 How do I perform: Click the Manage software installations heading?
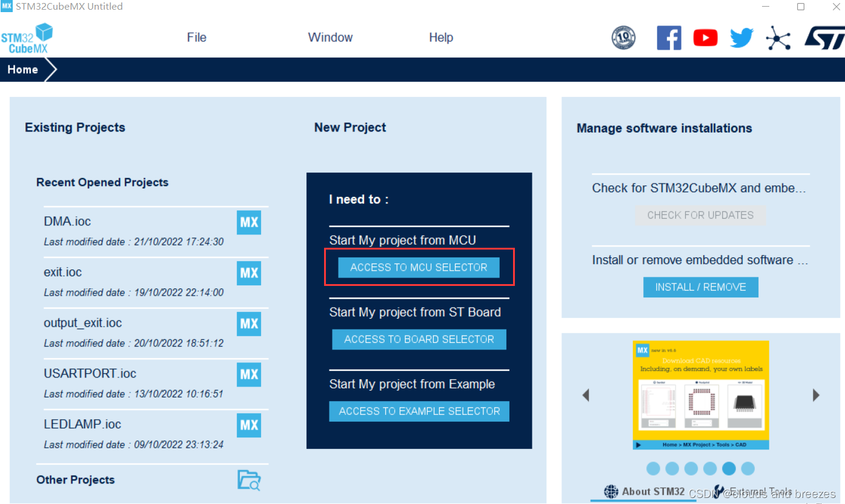[x=664, y=128]
